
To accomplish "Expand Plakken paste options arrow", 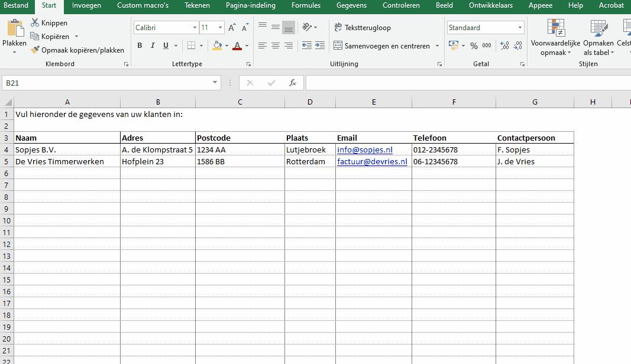I will [x=14, y=52].
